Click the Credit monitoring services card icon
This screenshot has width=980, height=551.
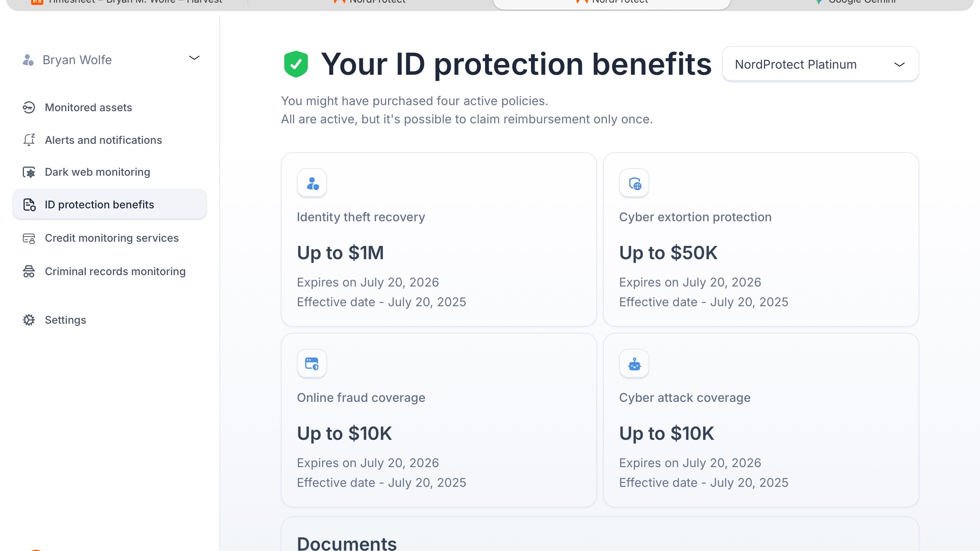pos(29,238)
